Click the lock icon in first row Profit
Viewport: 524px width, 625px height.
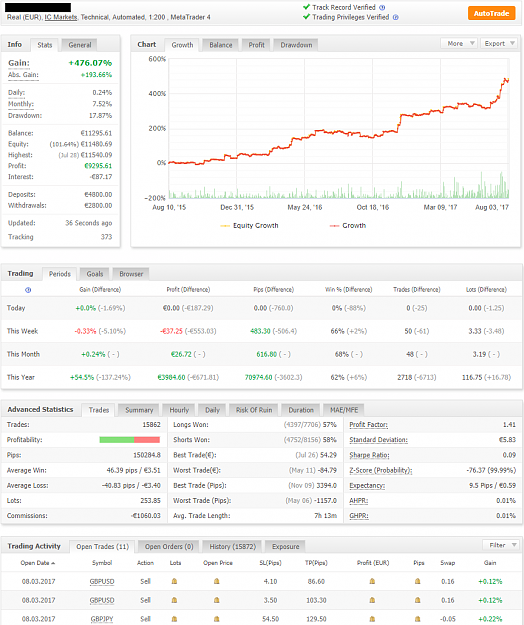coord(372,582)
